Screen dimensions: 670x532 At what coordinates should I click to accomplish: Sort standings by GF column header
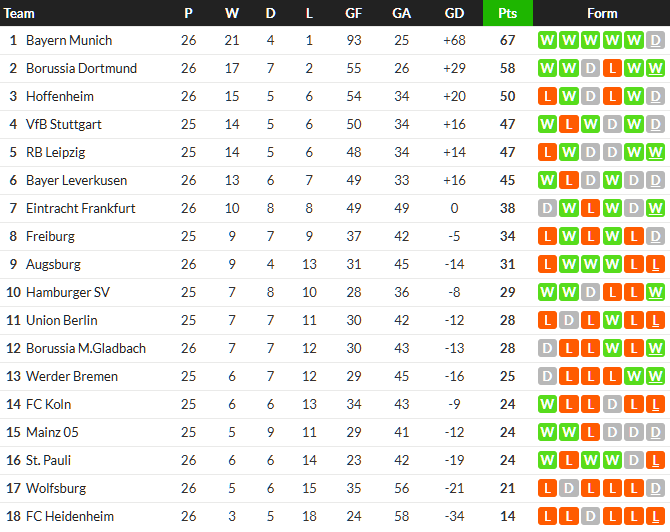click(x=354, y=13)
